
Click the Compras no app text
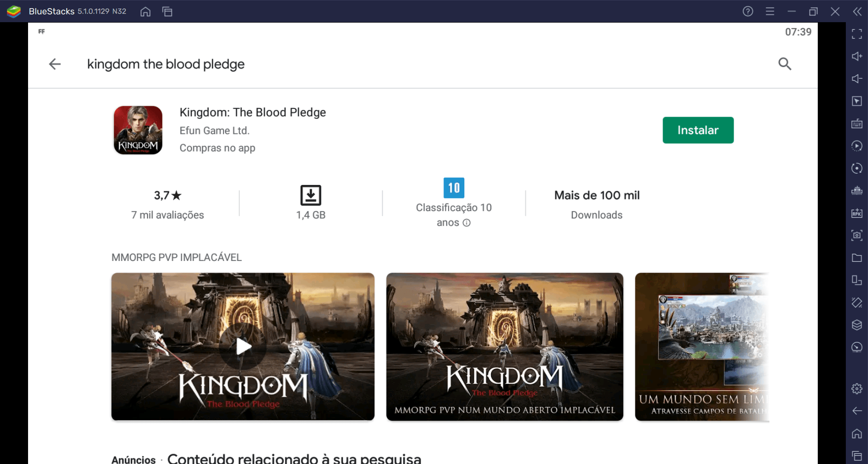217,148
